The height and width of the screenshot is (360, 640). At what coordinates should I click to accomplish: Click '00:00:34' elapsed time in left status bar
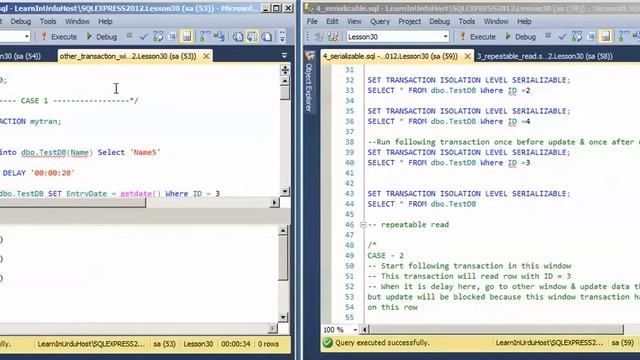pos(236,344)
